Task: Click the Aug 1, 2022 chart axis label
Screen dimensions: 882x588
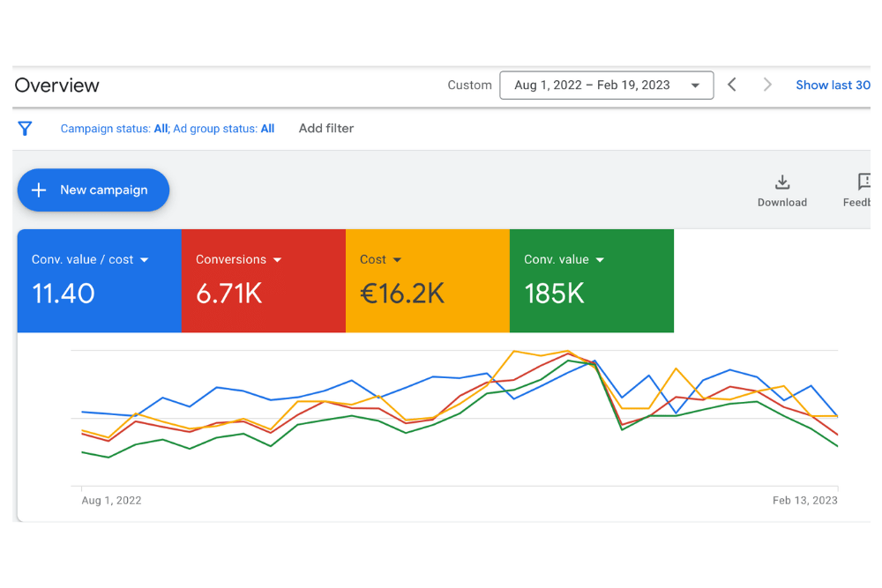Action: [111, 501]
